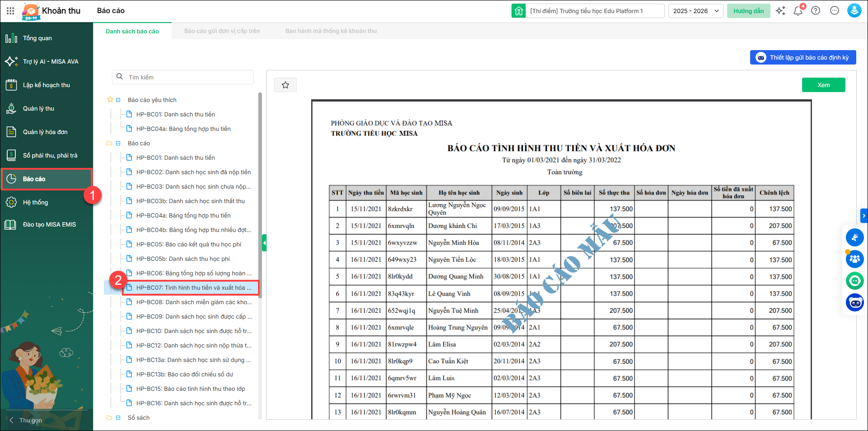Click the AI sparkle icon in header

(780, 11)
